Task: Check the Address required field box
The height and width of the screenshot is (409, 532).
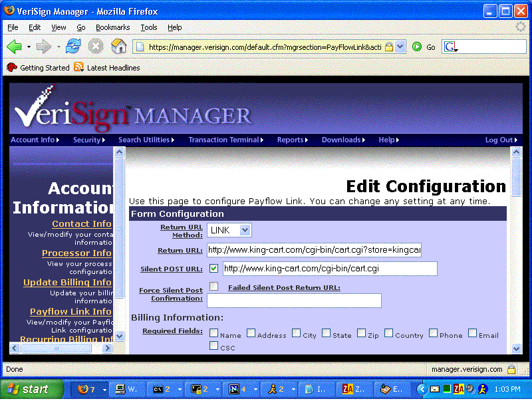Action: point(251,333)
